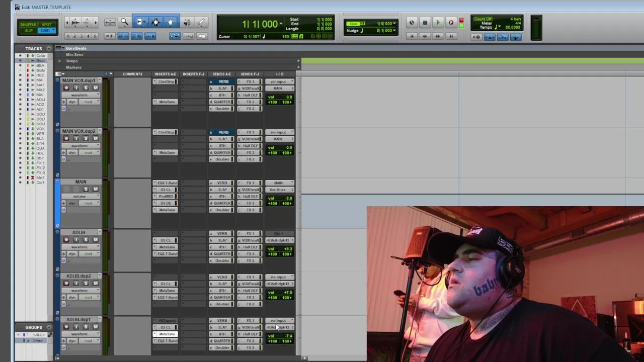
Task: Toggle the Tempo Conductor button
Action: [x=515, y=37]
